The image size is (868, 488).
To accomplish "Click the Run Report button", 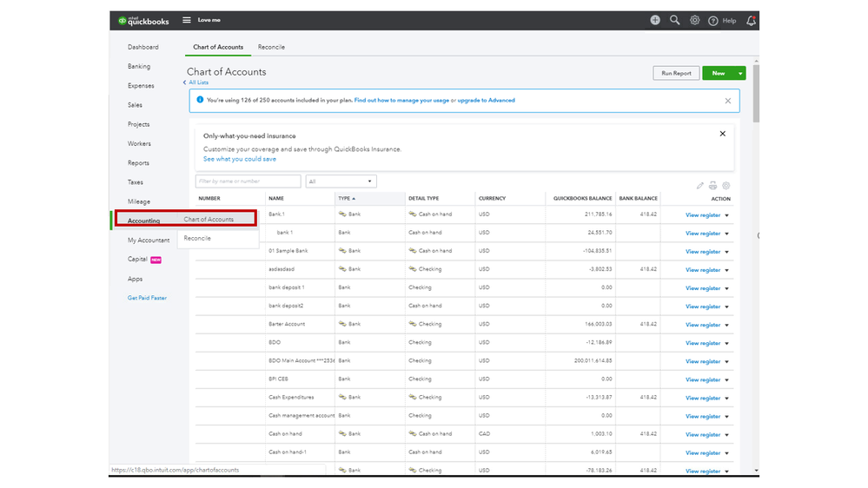I will 676,74.
